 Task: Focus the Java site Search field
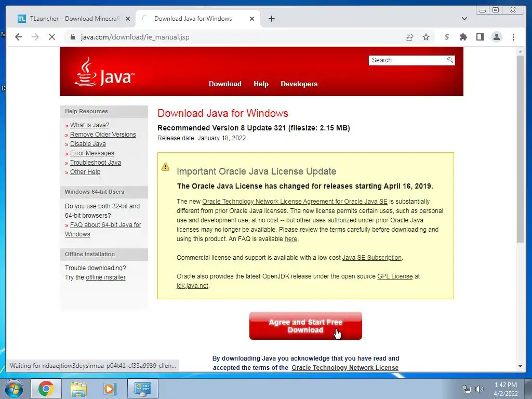click(406, 60)
